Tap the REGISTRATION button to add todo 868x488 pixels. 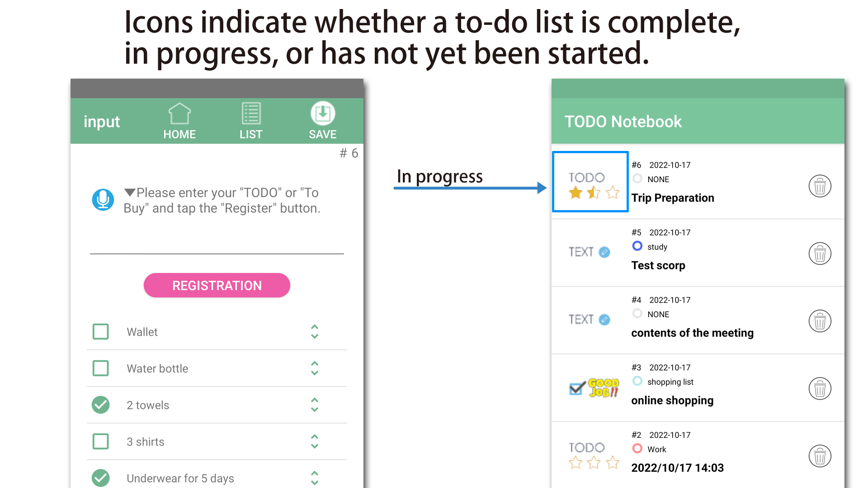click(x=217, y=285)
